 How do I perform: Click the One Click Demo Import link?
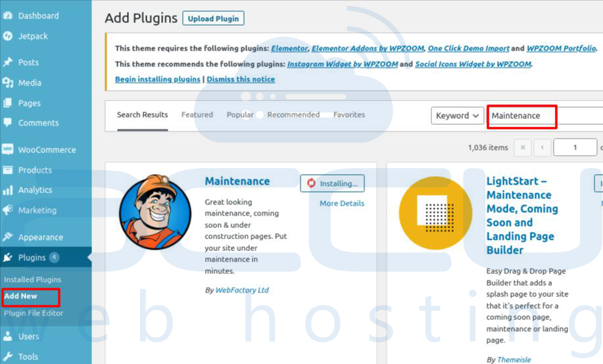[468, 48]
